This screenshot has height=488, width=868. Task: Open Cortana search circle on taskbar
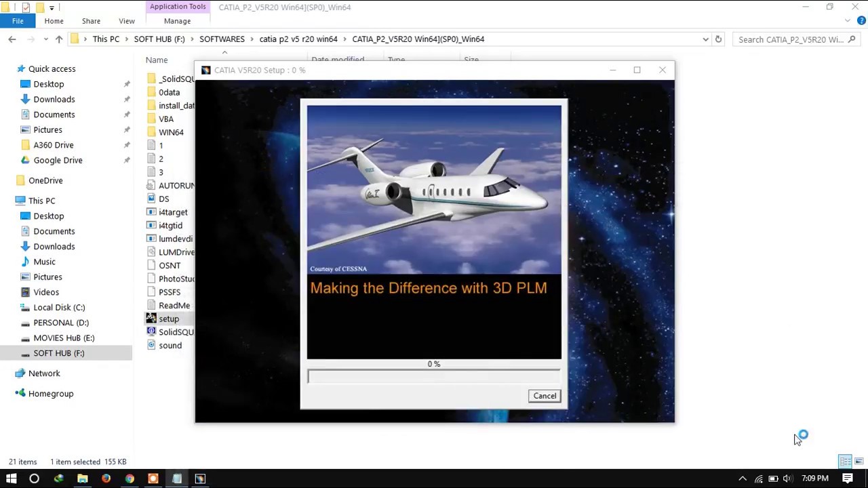(34, 479)
